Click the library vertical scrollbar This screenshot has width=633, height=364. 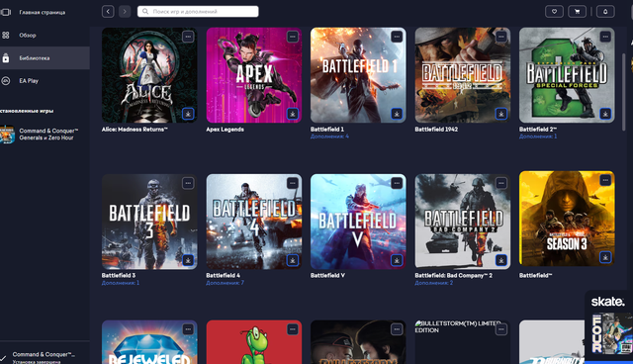[x=624, y=92]
